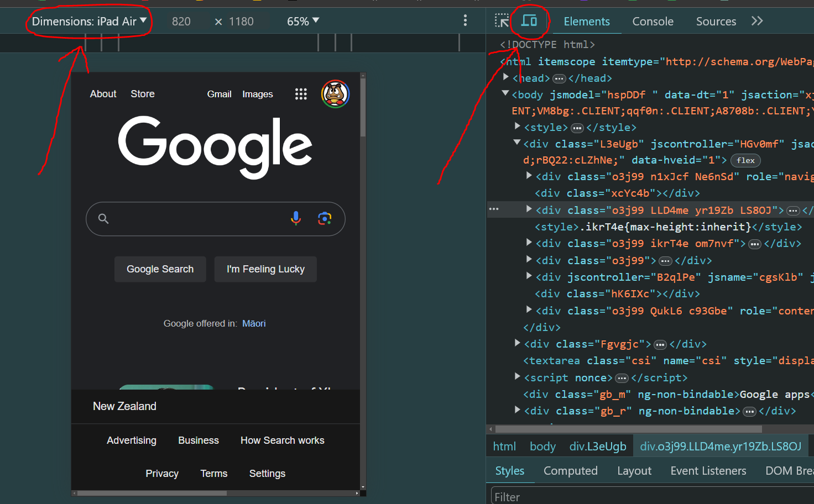
Task: Collapse the body element node
Action: [505, 93]
